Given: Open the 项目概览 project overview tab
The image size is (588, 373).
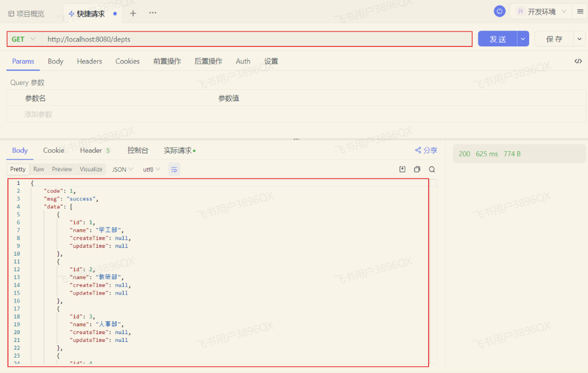Looking at the screenshot, I should click(x=26, y=14).
